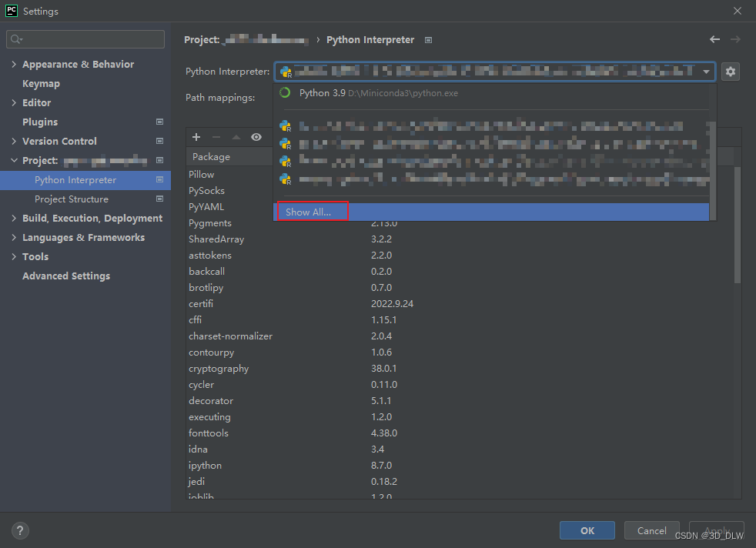Select the SharedArray package row
The image size is (756, 548).
point(460,239)
